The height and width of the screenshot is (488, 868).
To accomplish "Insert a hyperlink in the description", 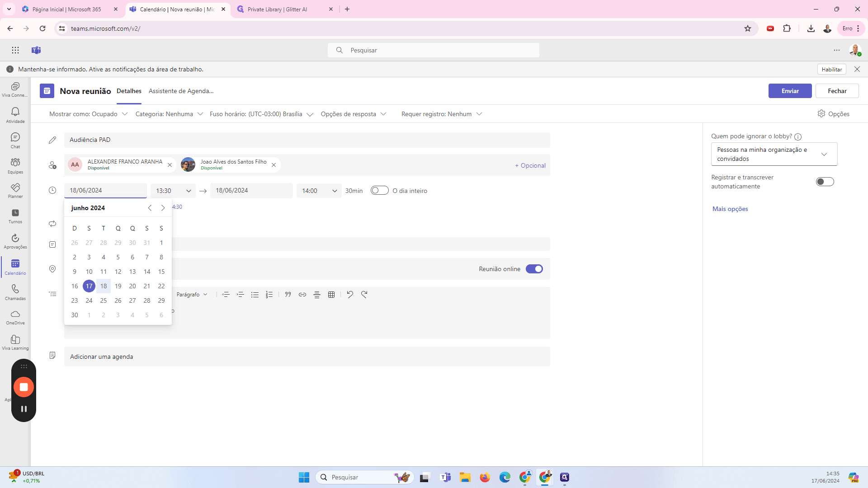I will [302, 295].
